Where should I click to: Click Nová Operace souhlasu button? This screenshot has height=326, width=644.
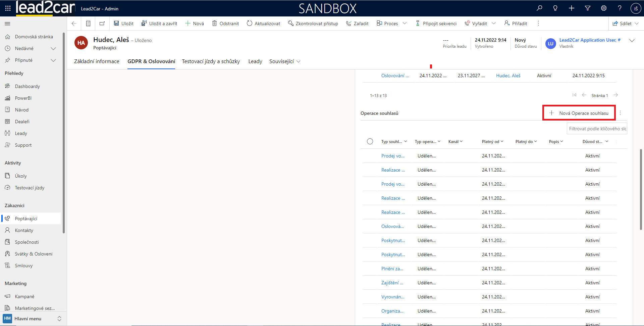[579, 113]
